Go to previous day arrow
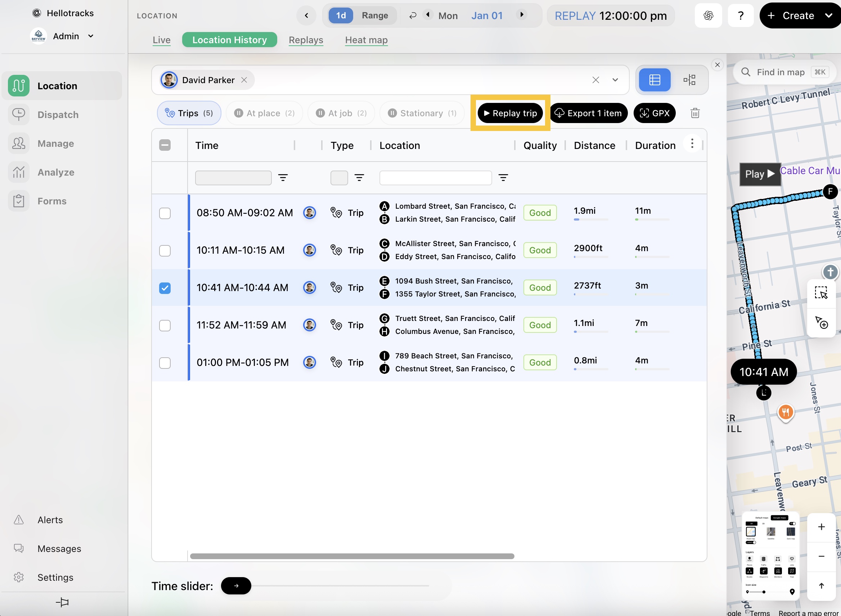The image size is (841, 616). (428, 14)
